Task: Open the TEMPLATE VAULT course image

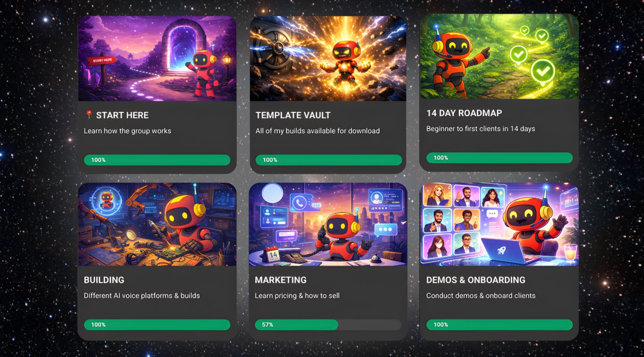Action: (328, 59)
